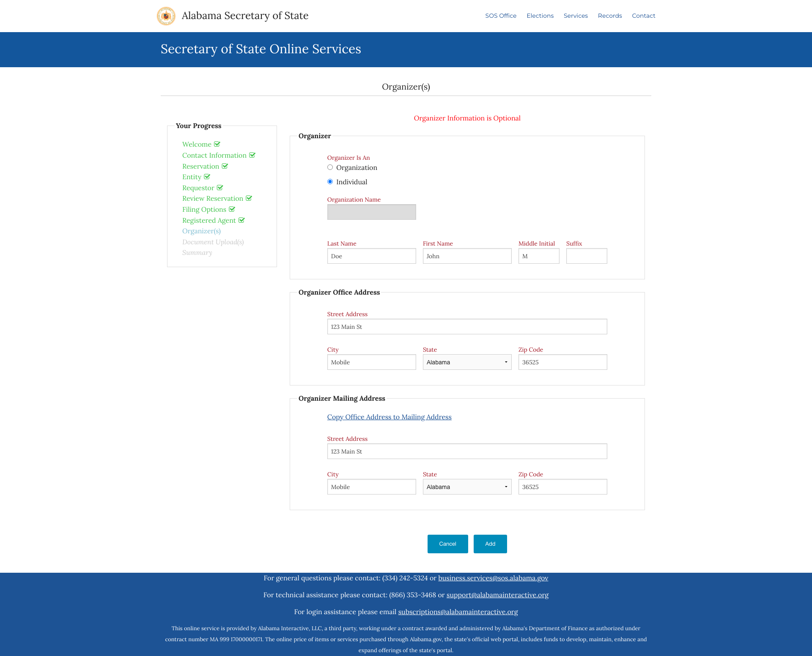
Task: Open the Elections menu
Action: coord(540,16)
